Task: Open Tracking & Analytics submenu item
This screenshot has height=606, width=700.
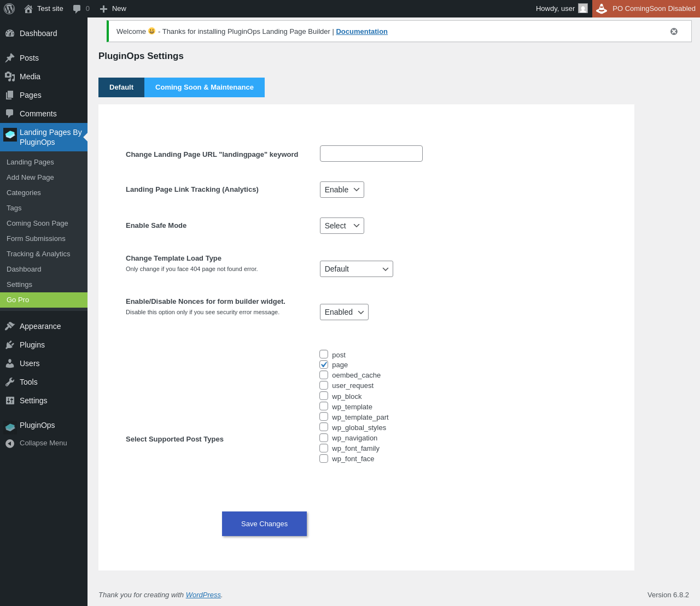Action: tap(44, 254)
